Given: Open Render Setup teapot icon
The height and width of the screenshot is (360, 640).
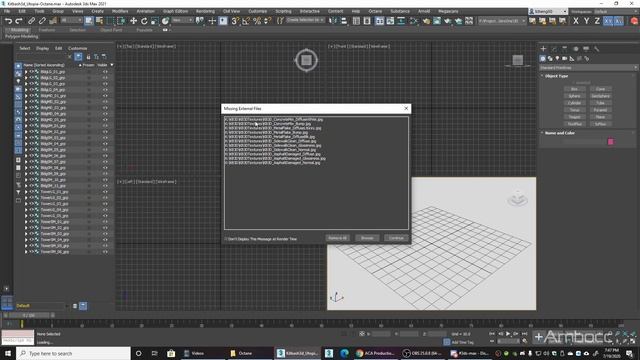Looking at the screenshot, I should [x=426, y=21].
